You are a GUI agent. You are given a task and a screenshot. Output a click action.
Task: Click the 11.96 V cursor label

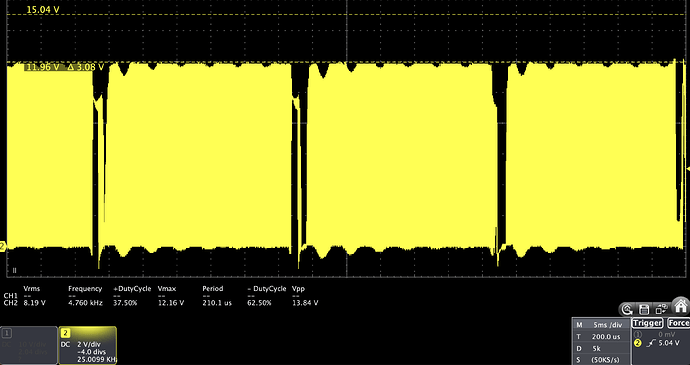(x=43, y=67)
